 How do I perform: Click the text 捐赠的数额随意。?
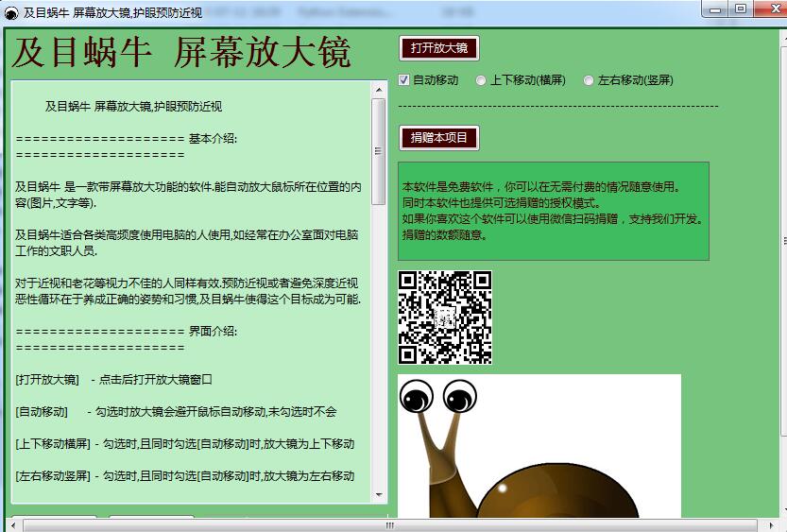click(x=445, y=235)
